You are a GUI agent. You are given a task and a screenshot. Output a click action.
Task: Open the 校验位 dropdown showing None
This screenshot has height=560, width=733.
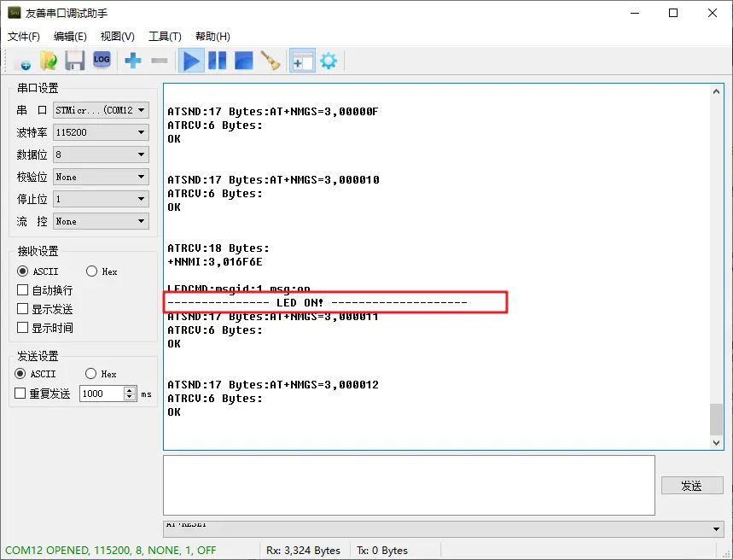[x=101, y=177]
